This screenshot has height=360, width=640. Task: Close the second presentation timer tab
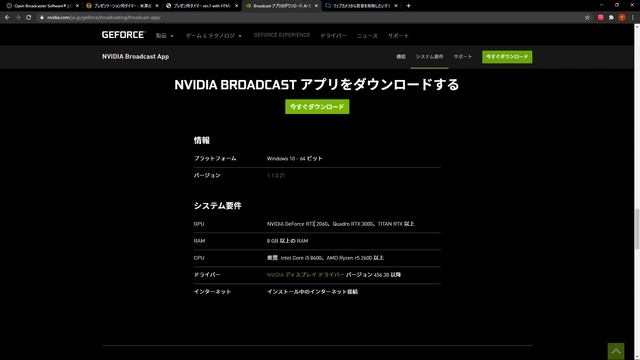[157, 6]
